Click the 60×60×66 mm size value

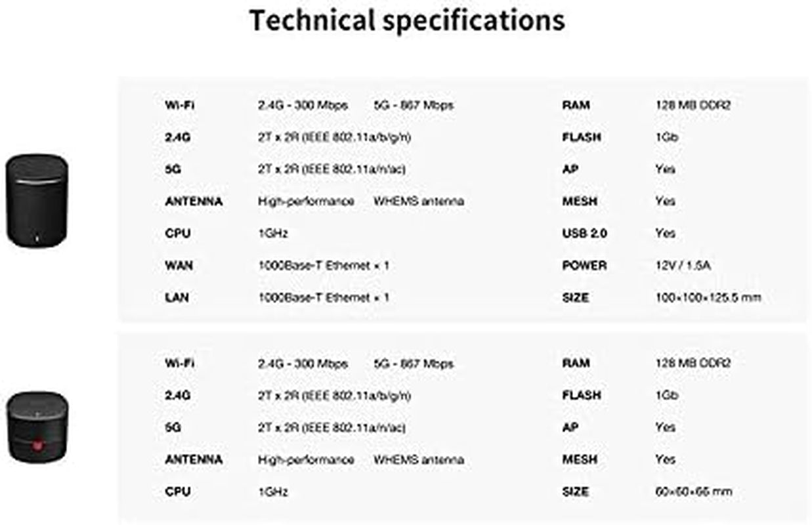(x=693, y=492)
